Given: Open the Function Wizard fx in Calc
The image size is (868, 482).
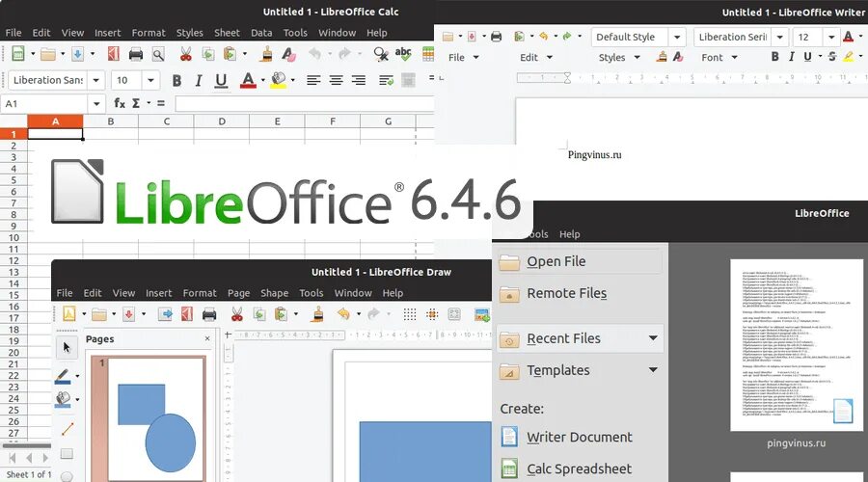Looking at the screenshot, I should click(x=119, y=103).
